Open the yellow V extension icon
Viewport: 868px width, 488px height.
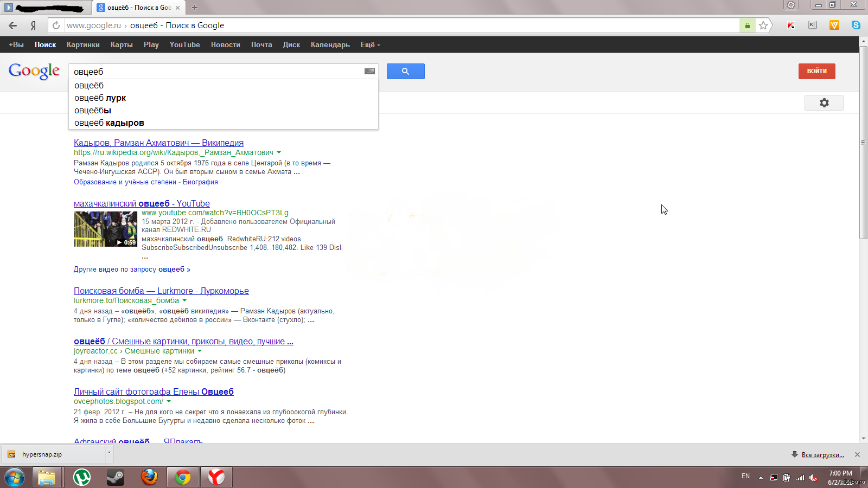coord(834,25)
